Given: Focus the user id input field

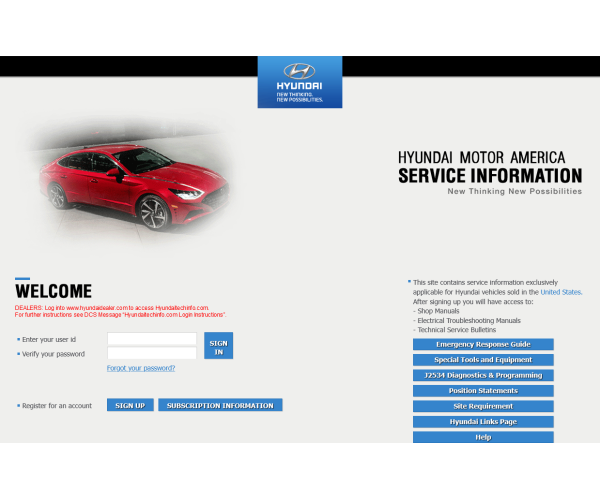Looking at the screenshot, I should pyautogui.click(x=152, y=339).
